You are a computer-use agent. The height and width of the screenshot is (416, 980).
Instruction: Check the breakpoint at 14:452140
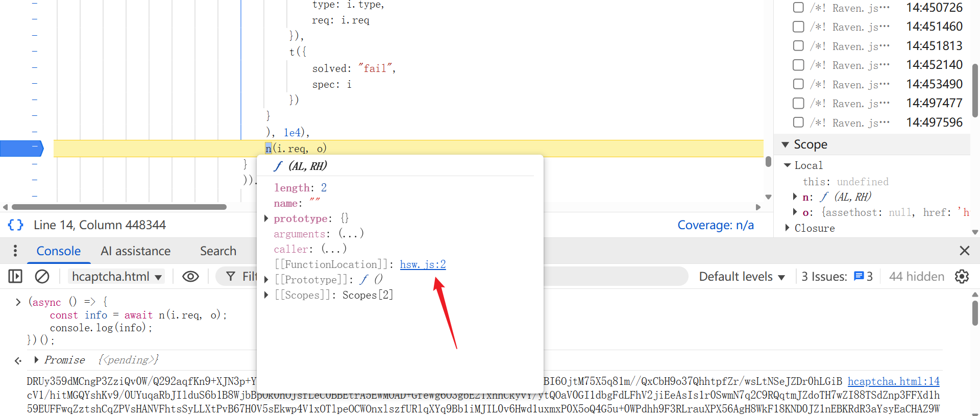coord(798,65)
